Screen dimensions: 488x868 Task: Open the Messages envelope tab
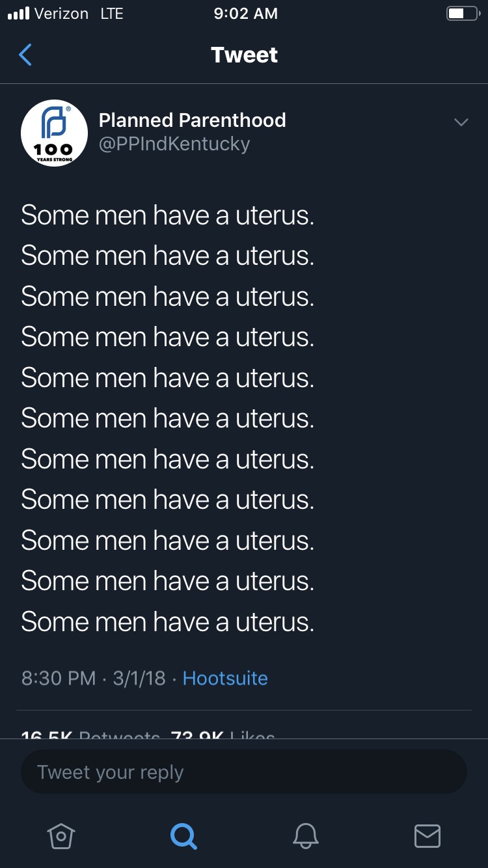pyautogui.click(x=427, y=836)
